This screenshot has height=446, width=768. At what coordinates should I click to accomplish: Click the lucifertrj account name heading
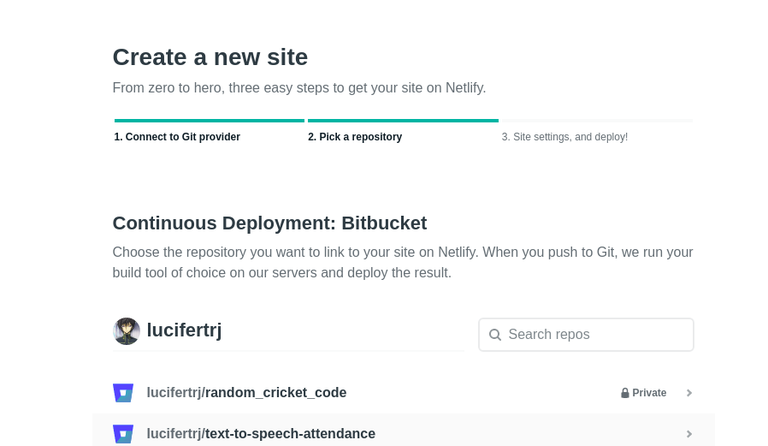point(184,330)
